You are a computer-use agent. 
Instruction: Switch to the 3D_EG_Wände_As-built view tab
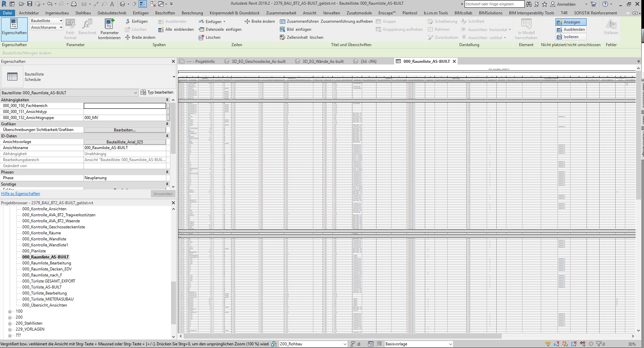(323, 62)
